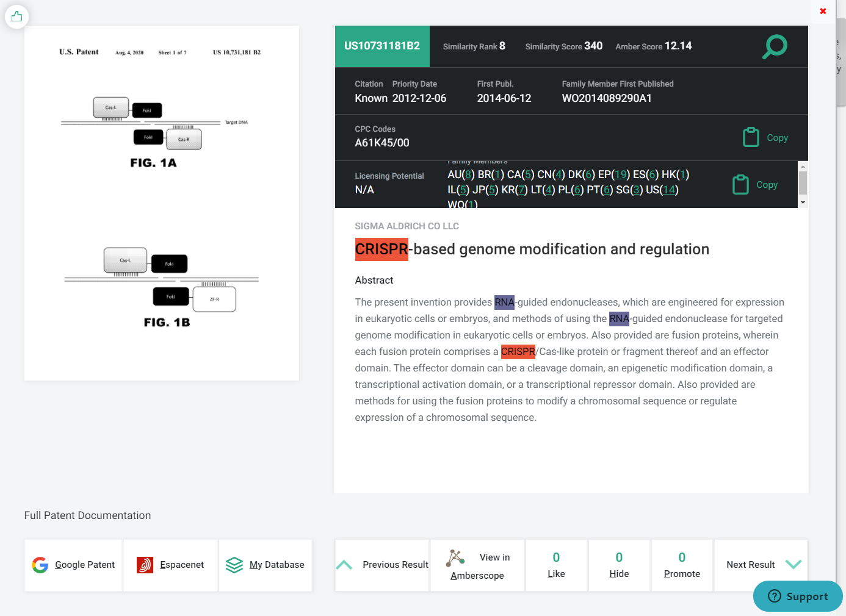Promote this patent result
The height and width of the screenshot is (616, 846).
click(x=682, y=565)
